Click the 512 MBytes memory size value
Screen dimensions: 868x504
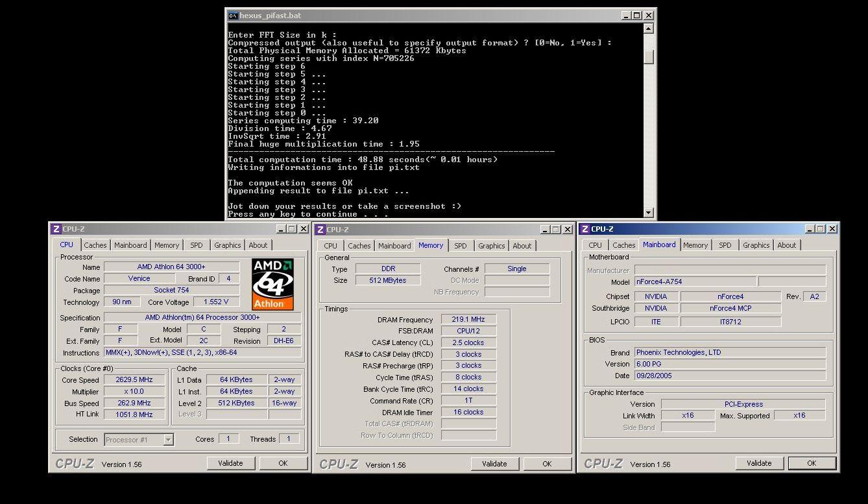pos(389,280)
